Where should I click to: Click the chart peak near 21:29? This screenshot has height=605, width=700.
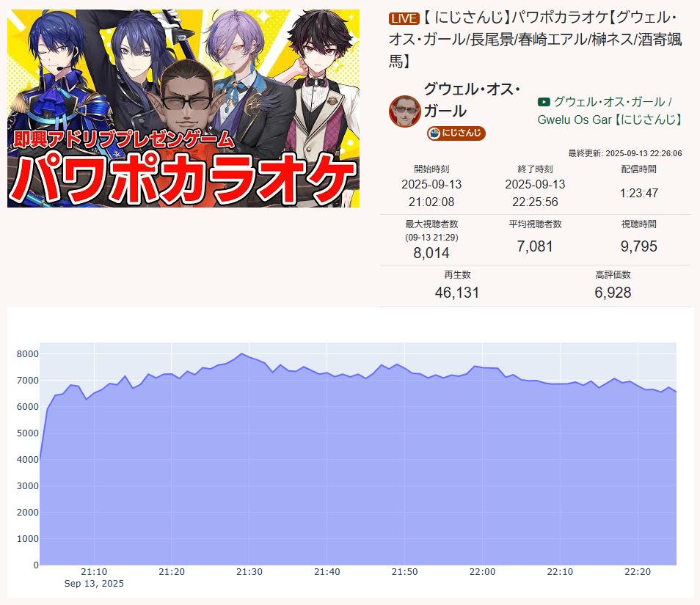pos(241,353)
